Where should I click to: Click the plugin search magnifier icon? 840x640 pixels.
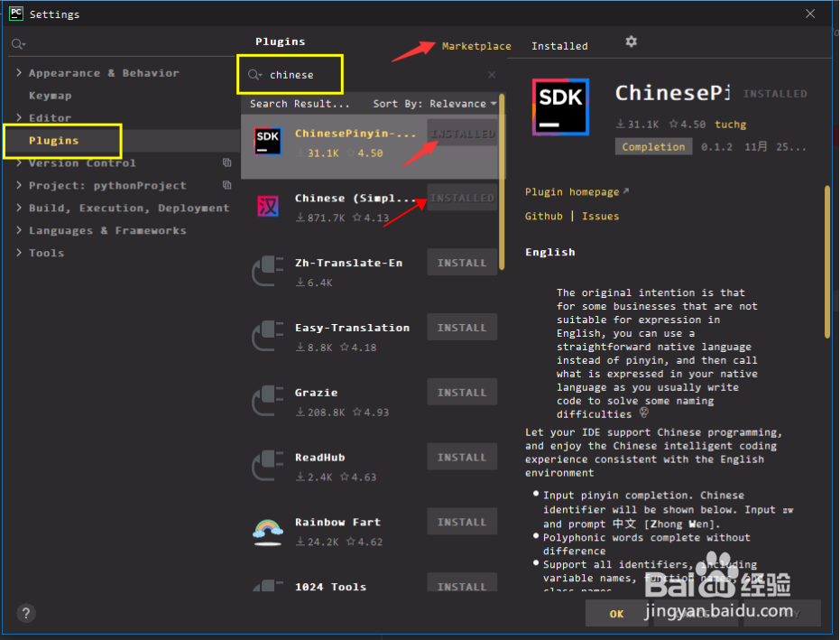tap(254, 75)
